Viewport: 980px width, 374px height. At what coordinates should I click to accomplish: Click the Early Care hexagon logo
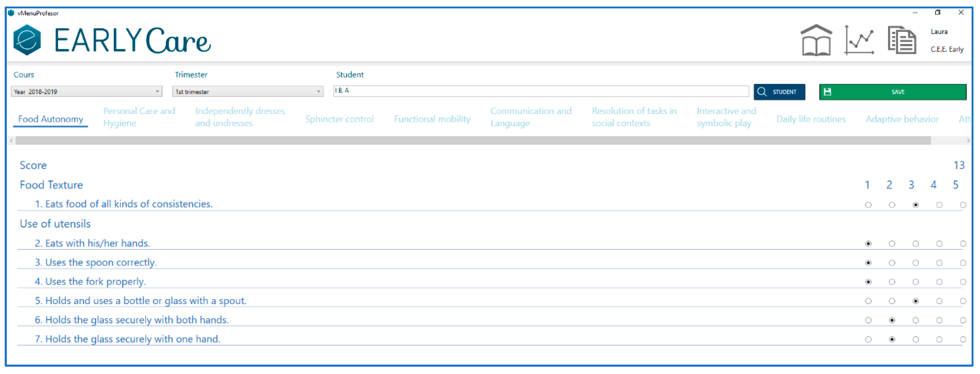point(27,40)
